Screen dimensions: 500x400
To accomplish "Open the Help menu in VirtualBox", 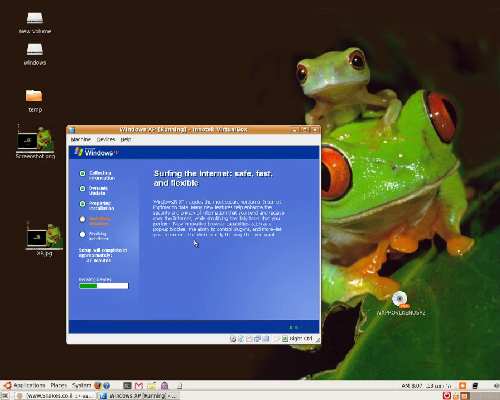I will click(125, 139).
